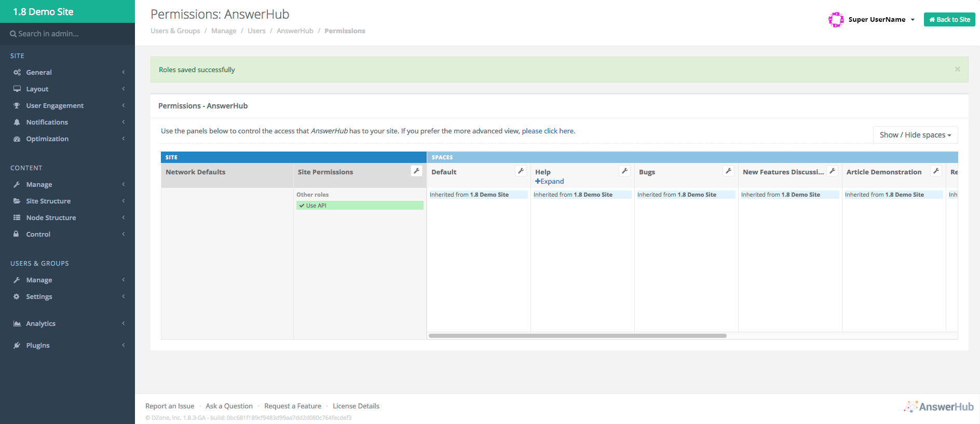Expand the Notifications menu chevron
Viewport: 980px width, 424px height.
[124, 122]
